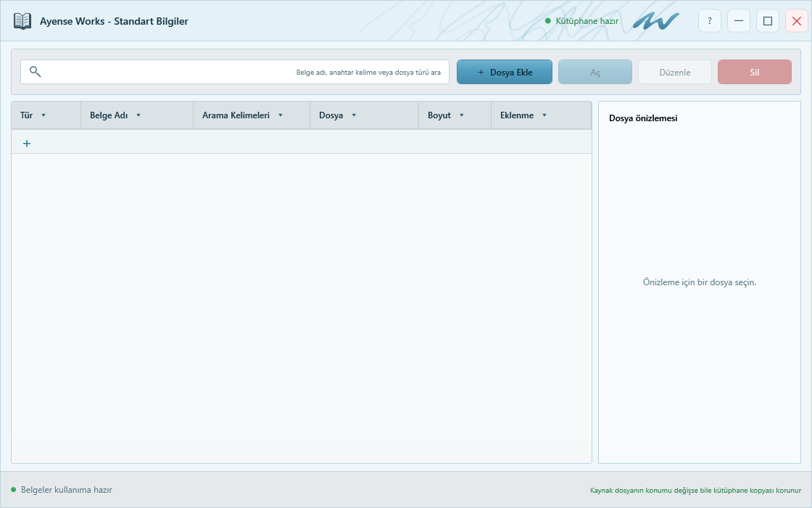The width and height of the screenshot is (812, 508).
Task: Maximize the Ayense Works window
Action: tap(768, 21)
